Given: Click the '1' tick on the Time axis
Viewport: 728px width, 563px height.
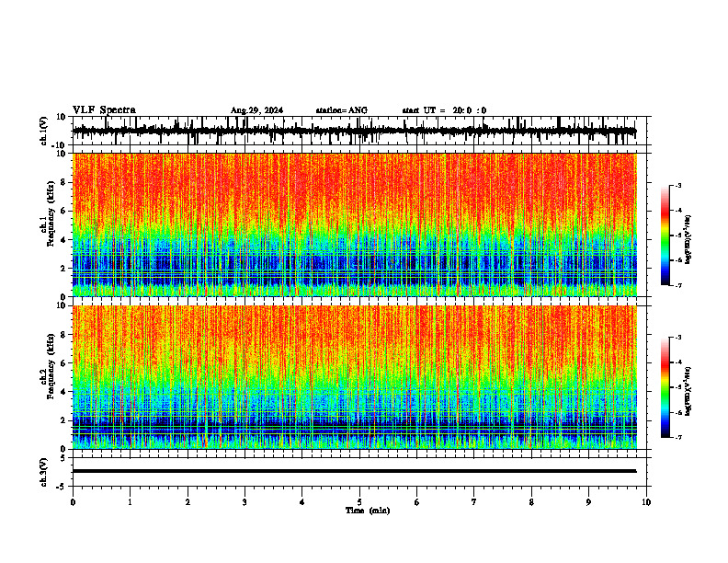Looking at the screenshot, I should [130, 502].
